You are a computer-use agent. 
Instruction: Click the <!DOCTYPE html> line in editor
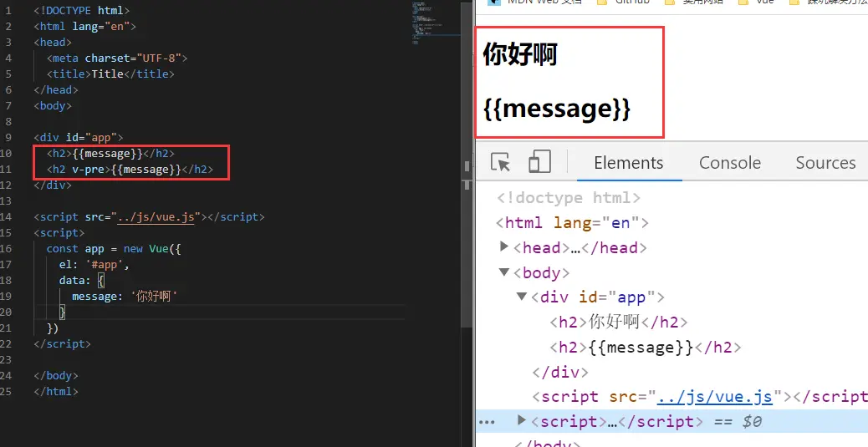(81, 10)
